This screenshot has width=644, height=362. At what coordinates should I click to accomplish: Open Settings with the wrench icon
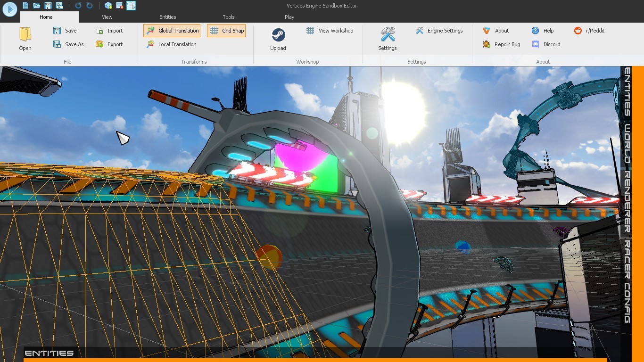tap(387, 35)
